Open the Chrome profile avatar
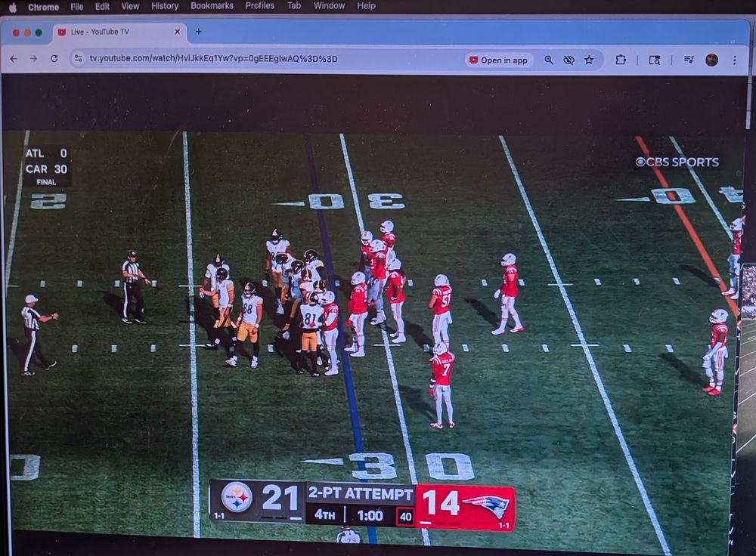The width and height of the screenshot is (756, 556). pos(711,60)
